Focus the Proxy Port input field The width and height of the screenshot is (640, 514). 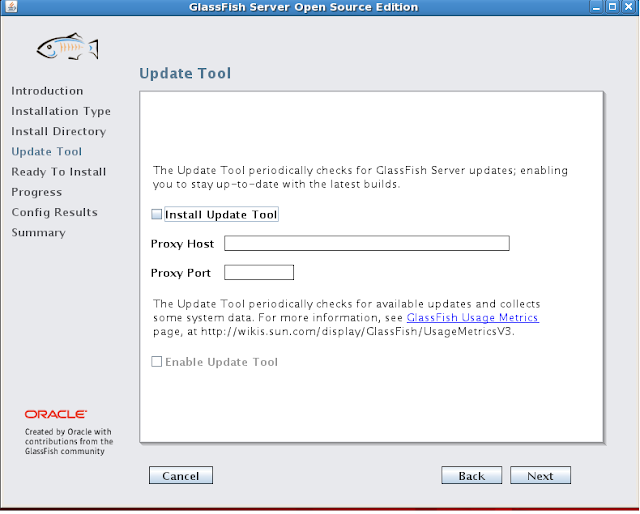click(x=259, y=272)
